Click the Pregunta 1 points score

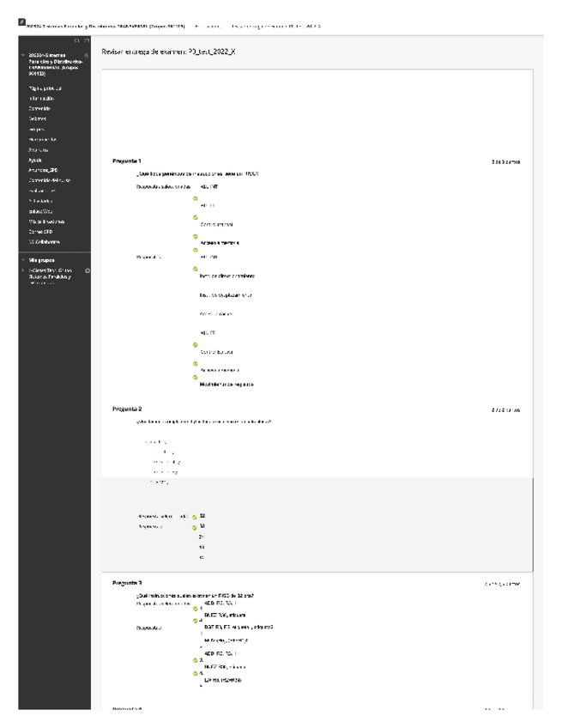pyautogui.click(x=505, y=162)
